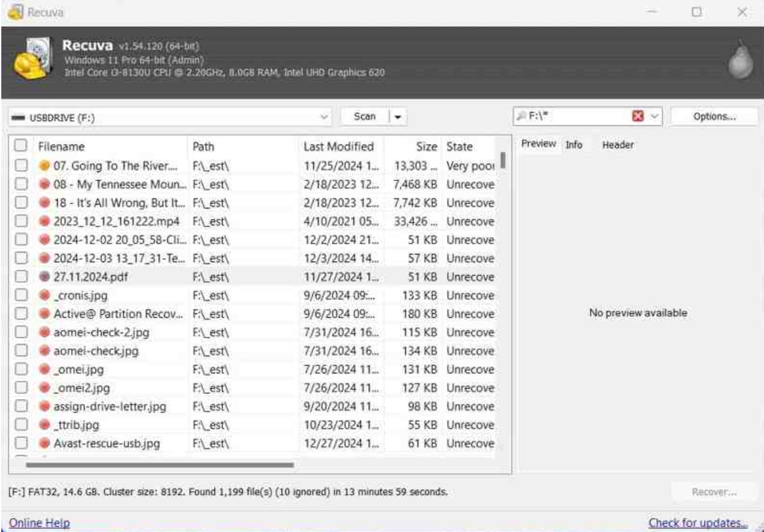Click red state dot for Avast-rescue-usb.jpg
This screenshot has height=532, width=764.
44,443
